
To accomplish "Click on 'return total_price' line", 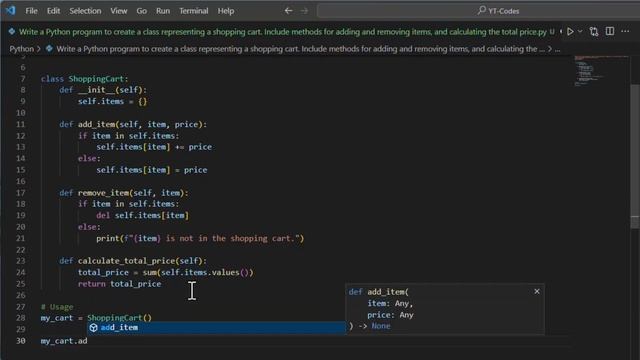I will [x=120, y=284].
